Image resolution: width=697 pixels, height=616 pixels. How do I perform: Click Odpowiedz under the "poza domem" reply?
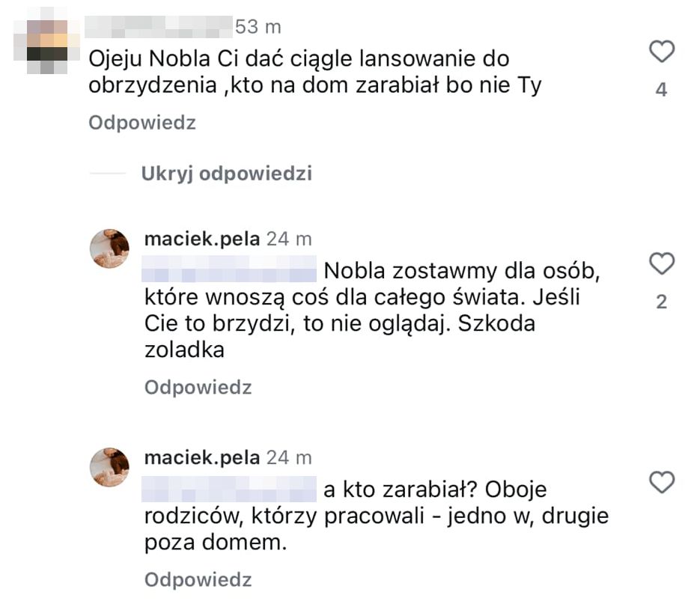coord(198,580)
